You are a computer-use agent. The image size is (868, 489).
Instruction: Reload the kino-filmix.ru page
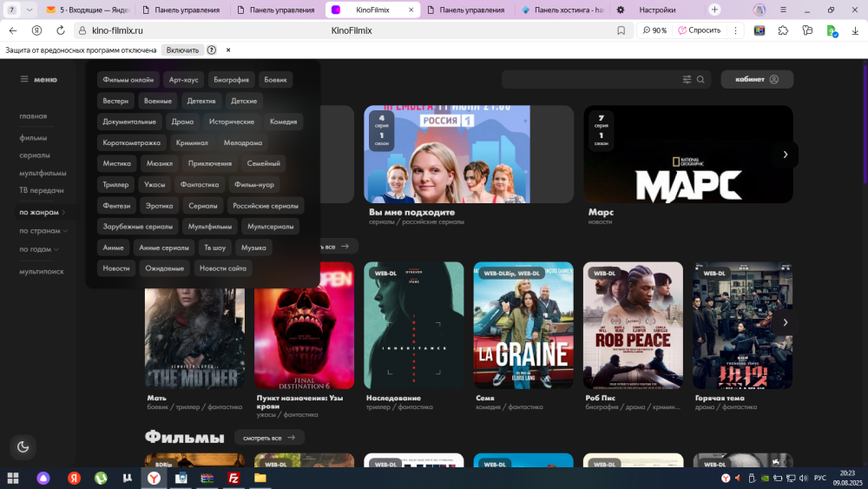tap(59, 30)
